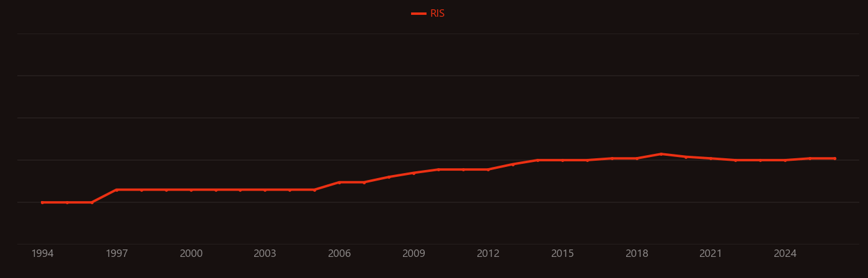Click the 2021 x-axis label
Viewport: 868px width, 278px height.
point(711,254)
